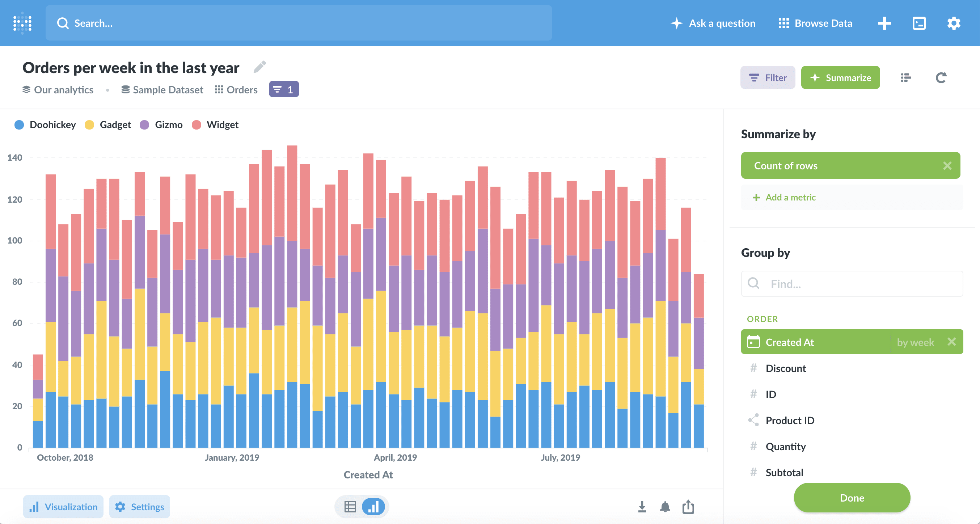Click the Summarize button to open options
980x524 pixels.
841,77
